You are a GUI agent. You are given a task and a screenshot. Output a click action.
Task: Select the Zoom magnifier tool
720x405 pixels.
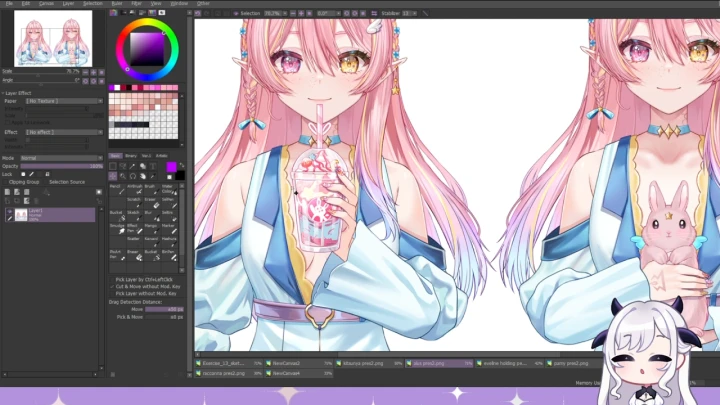tap(123, 176)
